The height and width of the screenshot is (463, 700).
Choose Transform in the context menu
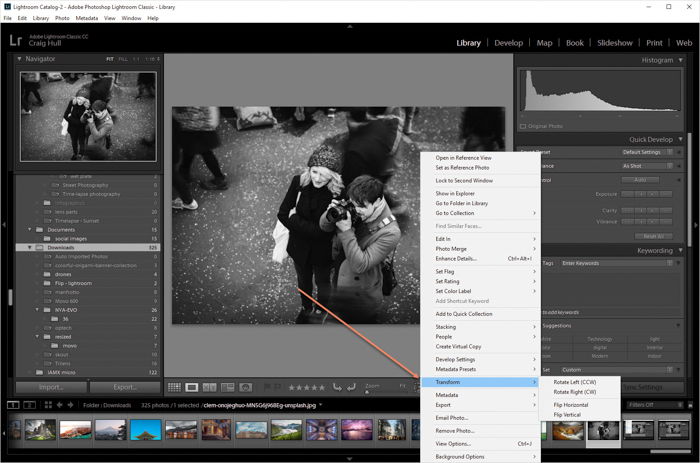coord(480,382)
